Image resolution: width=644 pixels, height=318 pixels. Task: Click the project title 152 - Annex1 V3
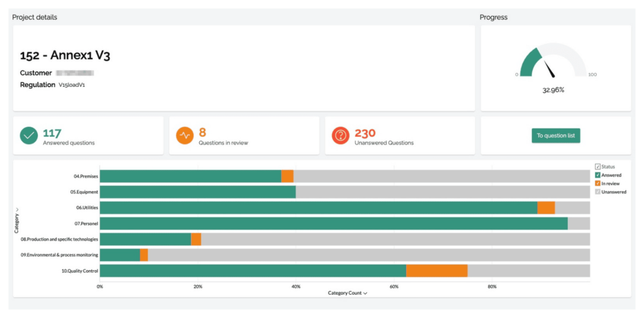click(x=65, y=57)
